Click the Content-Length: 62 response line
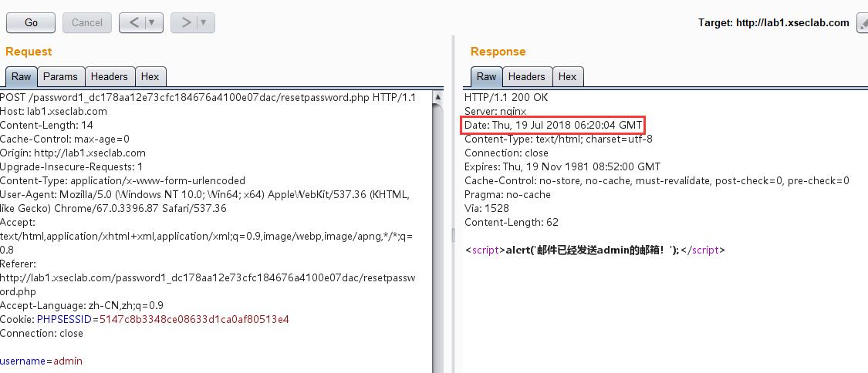The height and width of the screenshot is (373, 868). 512,222
